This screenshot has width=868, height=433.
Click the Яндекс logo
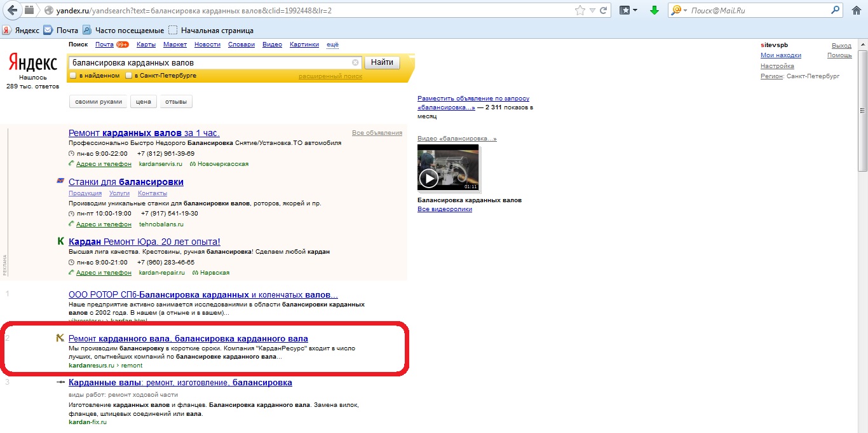tap(32, 62)
